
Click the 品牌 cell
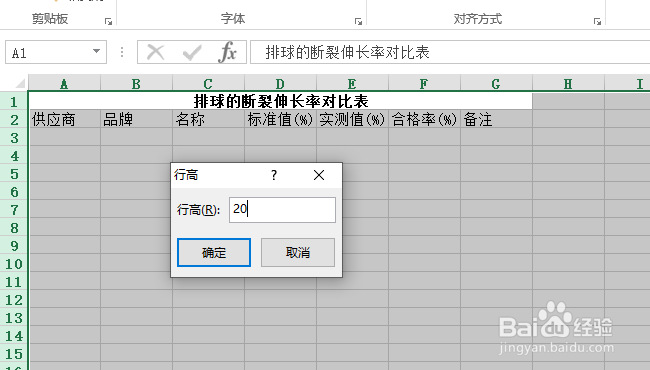(136, 119)
